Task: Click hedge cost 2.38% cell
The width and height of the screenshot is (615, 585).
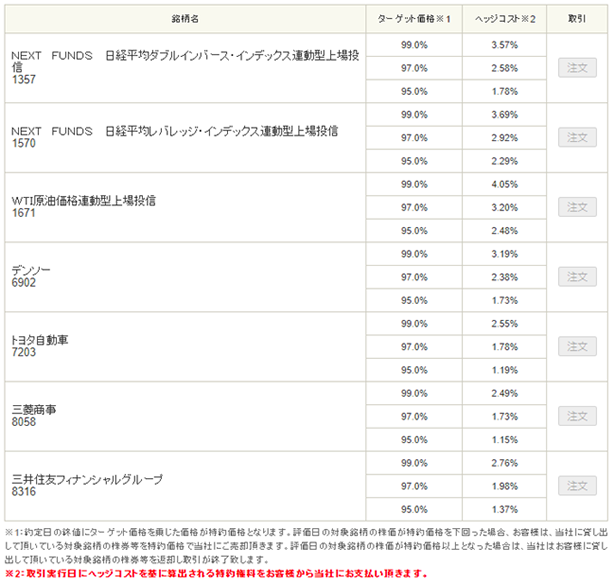Action: pyautogui.click(x=504, y=277)
